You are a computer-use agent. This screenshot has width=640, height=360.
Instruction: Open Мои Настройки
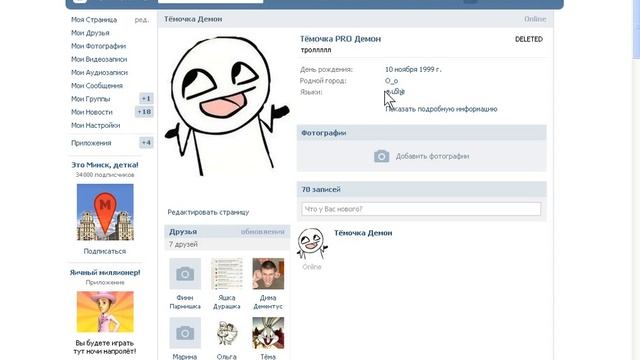pyautogui.click(x=96, y=125)
